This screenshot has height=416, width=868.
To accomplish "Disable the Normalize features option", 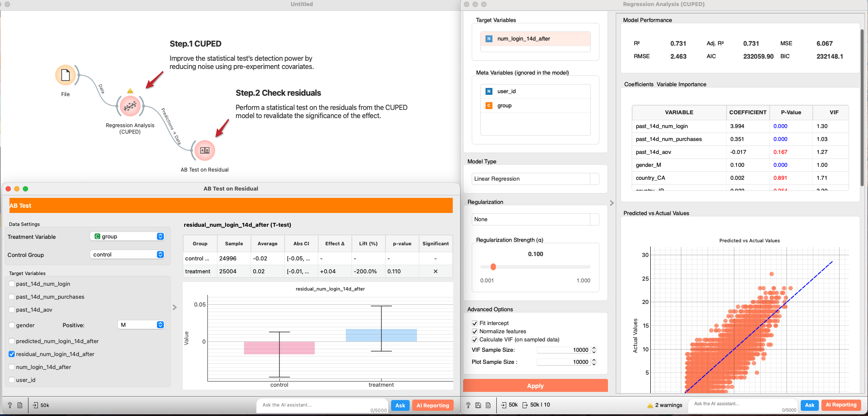I will tap(475, 332).
